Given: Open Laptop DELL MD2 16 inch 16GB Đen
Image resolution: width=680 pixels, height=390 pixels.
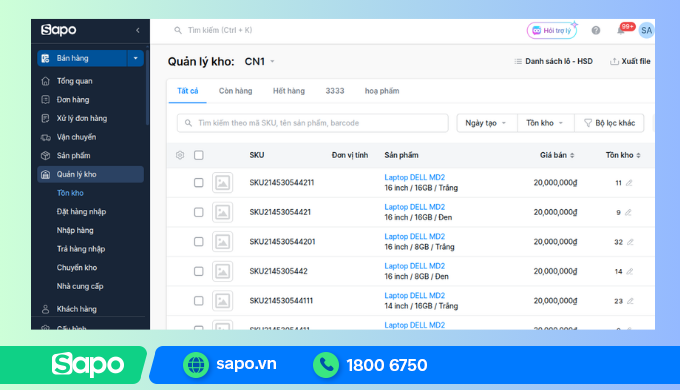Looking at the screenshot, I should click(415, 207).
